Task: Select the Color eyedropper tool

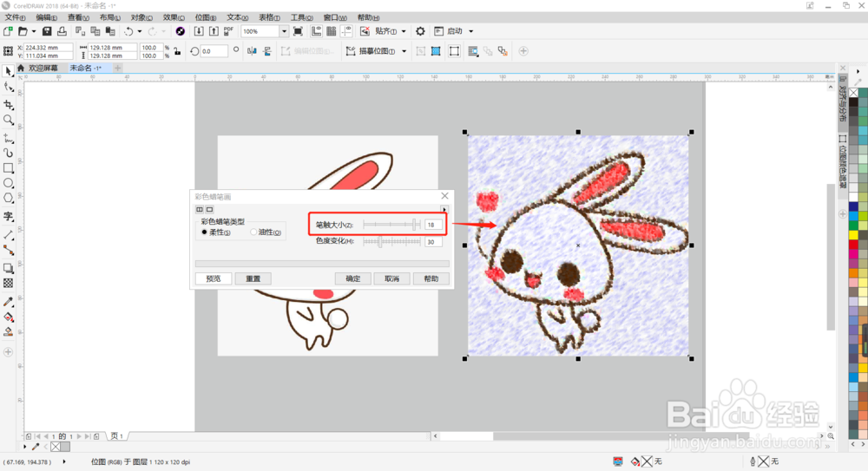Action: (9, 302)
